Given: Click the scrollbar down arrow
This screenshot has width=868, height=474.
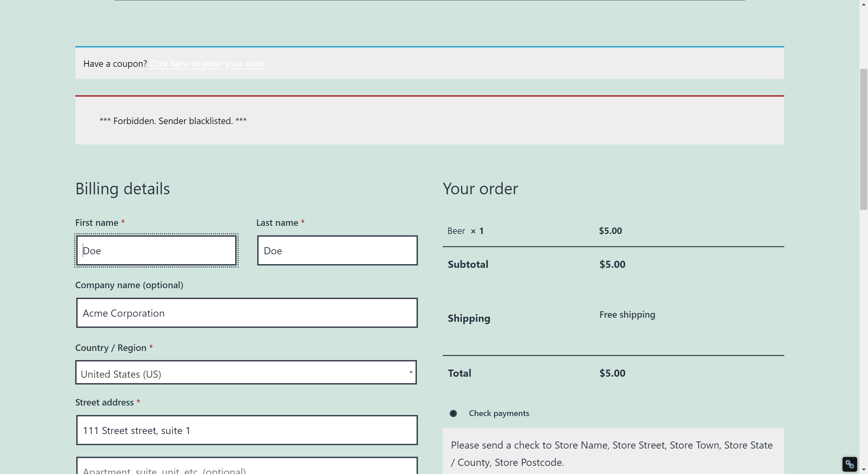Looking at the screenshot, I should (x=864, y=470).
